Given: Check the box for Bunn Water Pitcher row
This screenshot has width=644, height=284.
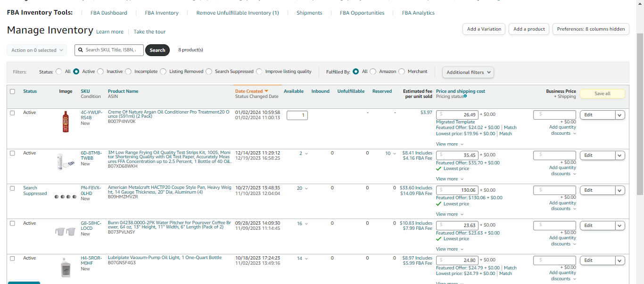Looking at the screenshot, I should coord(12,224).
